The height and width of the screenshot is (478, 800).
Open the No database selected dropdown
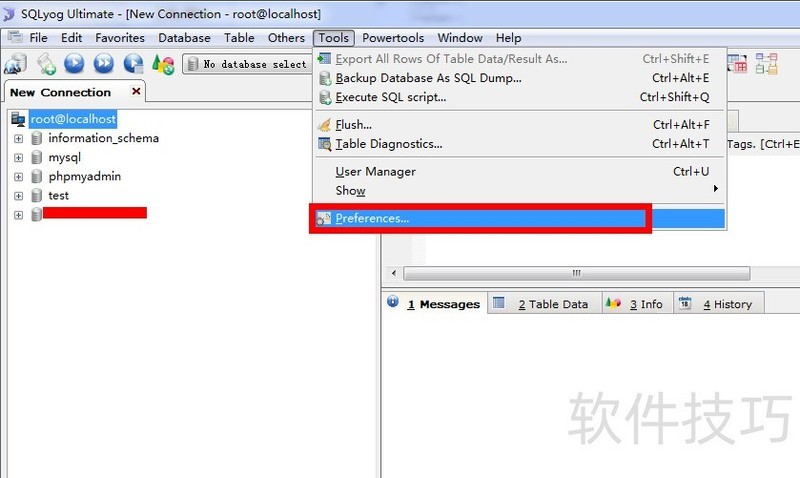(x=247, y=64)
